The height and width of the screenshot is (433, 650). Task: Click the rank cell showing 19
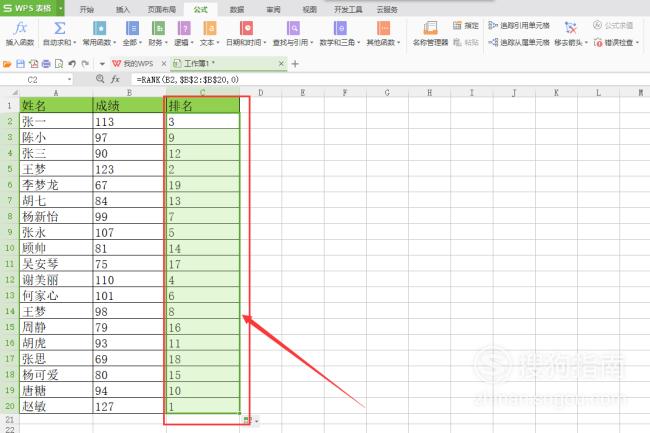pyautogui.click(x=203, y=184)
